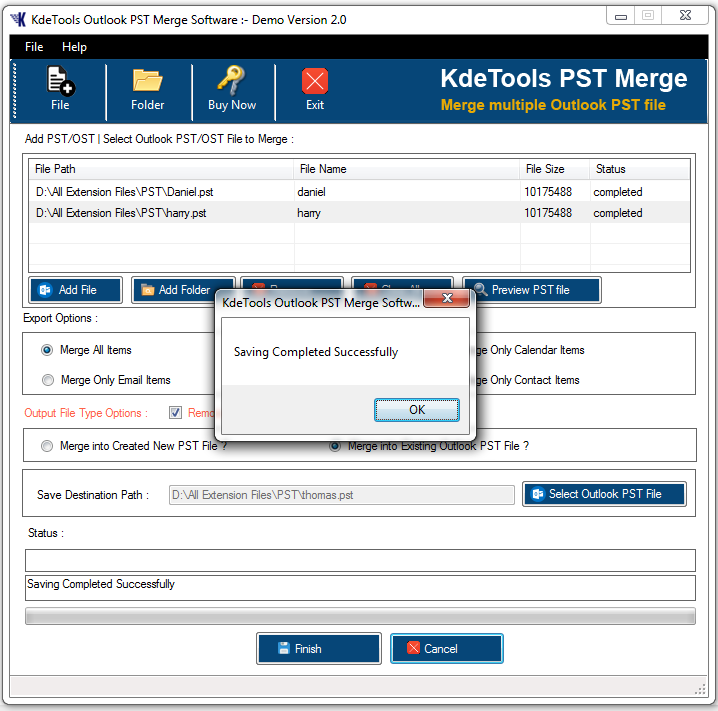Click the Saving Completed Successfully status box
Screen dimensions: 718x711
[x=360, y=588]
